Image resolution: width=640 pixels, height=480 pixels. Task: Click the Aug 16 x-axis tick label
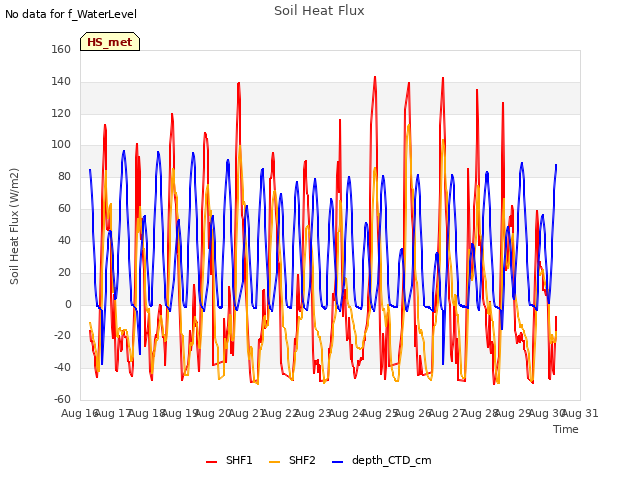coord(79,413)
